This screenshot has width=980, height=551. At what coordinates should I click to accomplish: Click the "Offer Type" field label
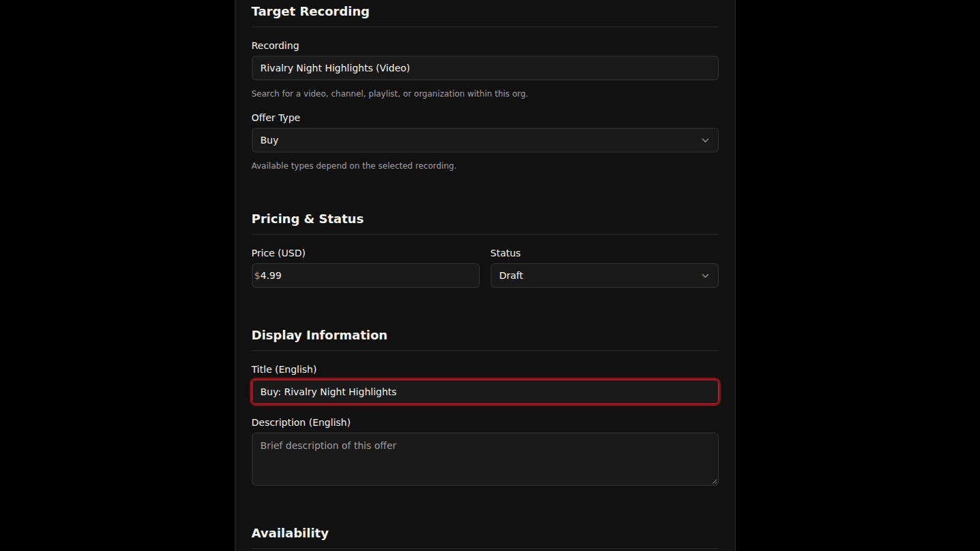pos(276,118)
